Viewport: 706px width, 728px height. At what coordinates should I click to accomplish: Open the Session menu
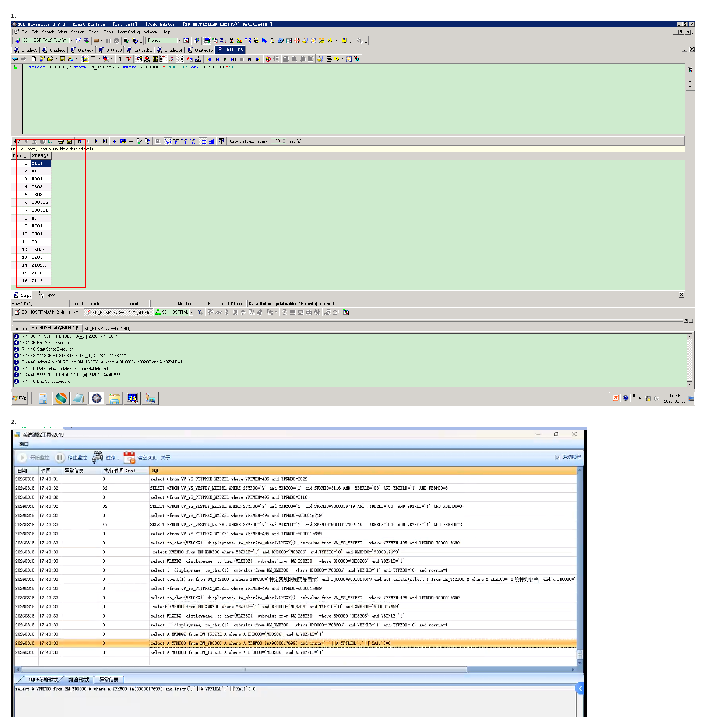[77, 32]
